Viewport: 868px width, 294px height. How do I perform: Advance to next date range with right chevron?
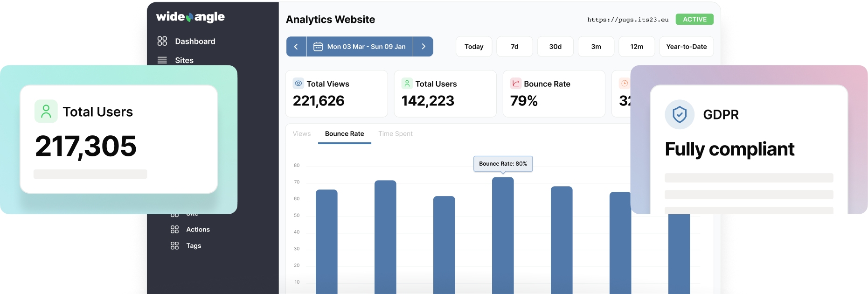coord(423,47)
